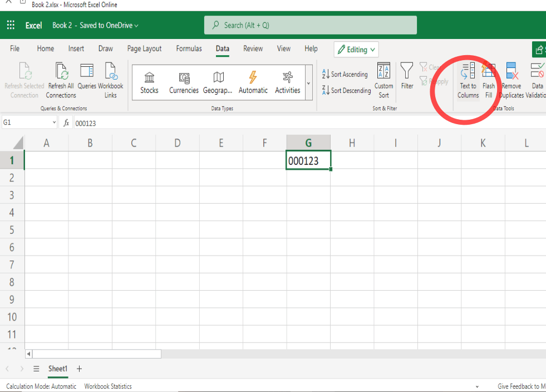Open the Name Box dropdown
This screenshot has width=546, height=392.
pos(53,122)
